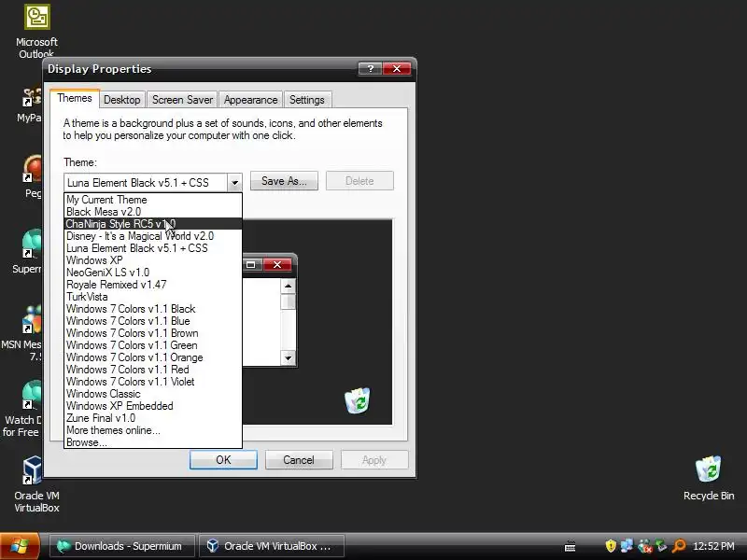The width and height of the screenshot is (747, 560).
Task: Click the preview window red close button
Action: 277,264
